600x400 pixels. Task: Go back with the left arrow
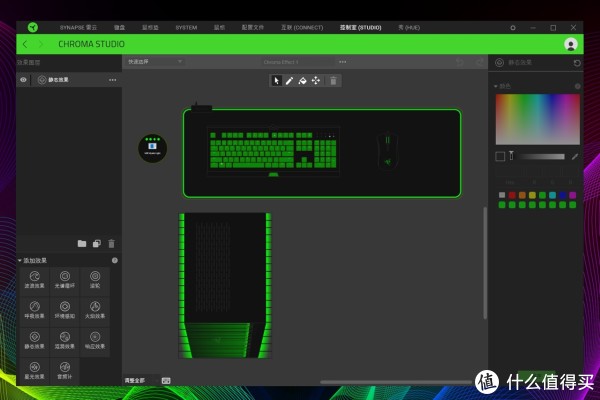coord(25,44)
